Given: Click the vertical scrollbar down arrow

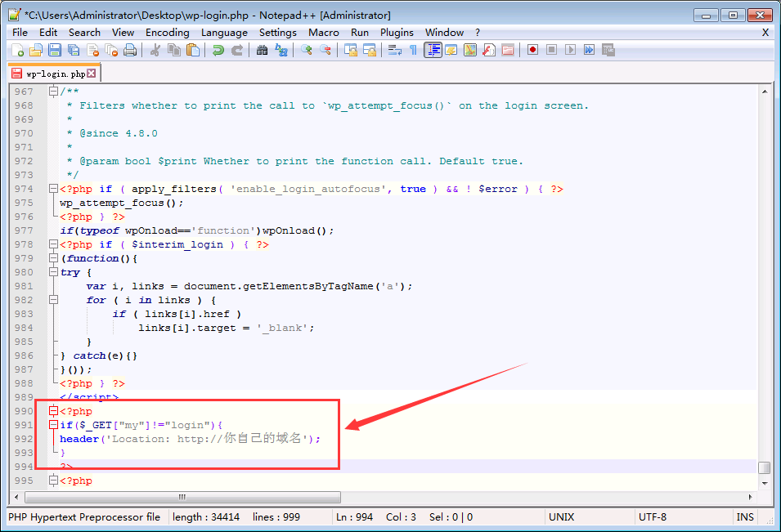Looking at the screenshot, I should click(x=764, y=483).
